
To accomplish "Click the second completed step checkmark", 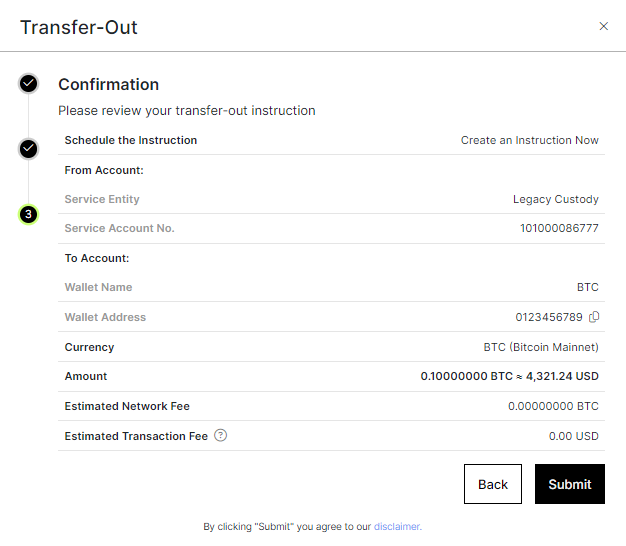I will tap(28, 149).
